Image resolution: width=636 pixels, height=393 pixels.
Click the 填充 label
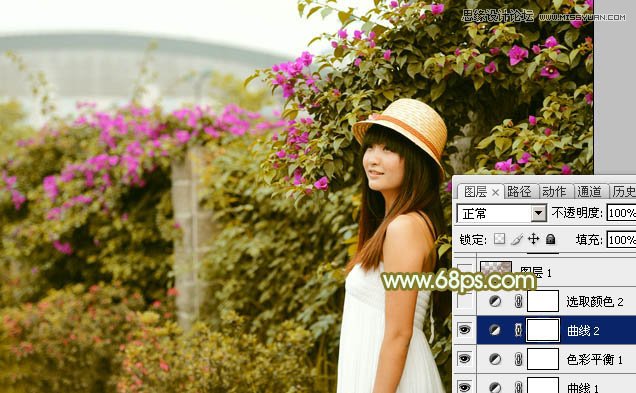[589, 240]
